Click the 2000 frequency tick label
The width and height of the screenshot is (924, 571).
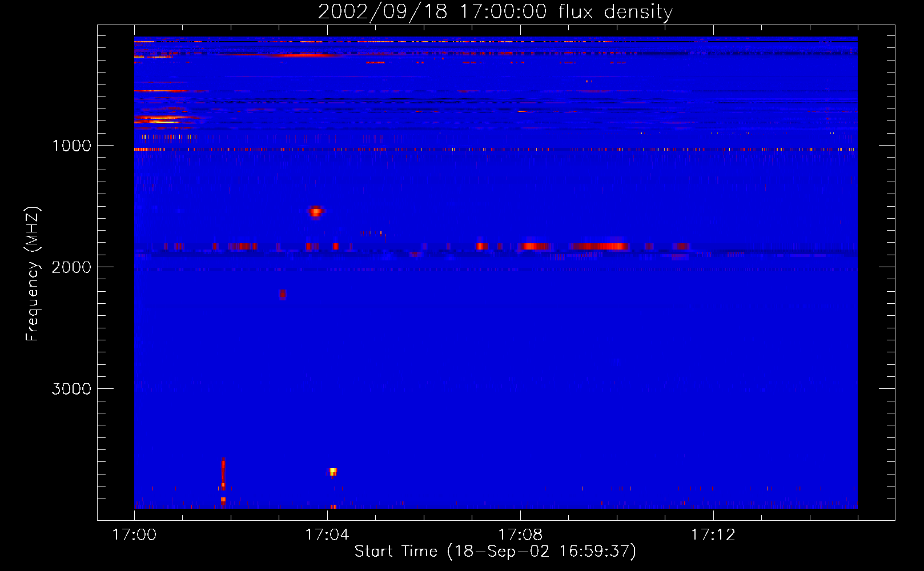point(71,267)
